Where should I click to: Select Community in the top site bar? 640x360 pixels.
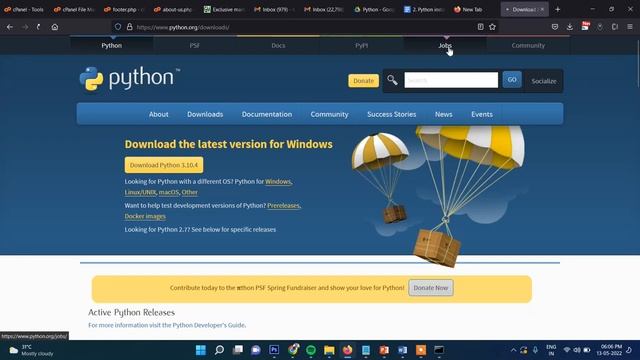click(x=528, y=45)
